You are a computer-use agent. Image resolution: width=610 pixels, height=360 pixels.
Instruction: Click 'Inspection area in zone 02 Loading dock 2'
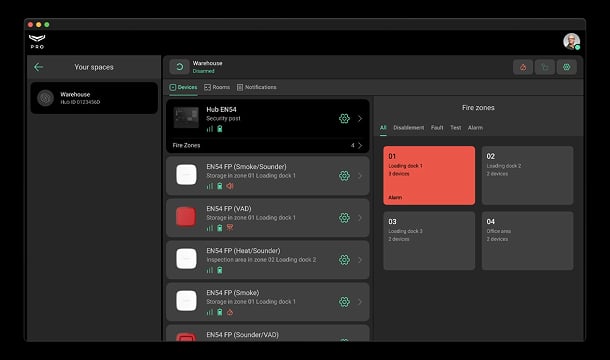click(261, 260)
